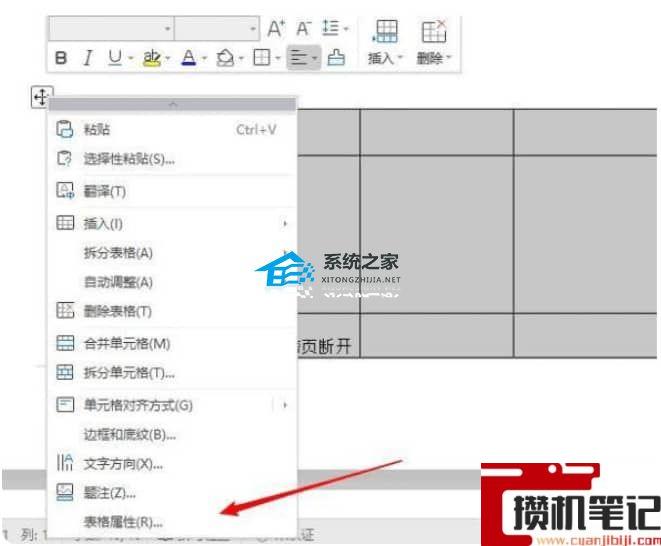Choose 文字方向(X)... menu entry
Image resolution: width=661 pixels, height=546 pixels.
[173, 464]
